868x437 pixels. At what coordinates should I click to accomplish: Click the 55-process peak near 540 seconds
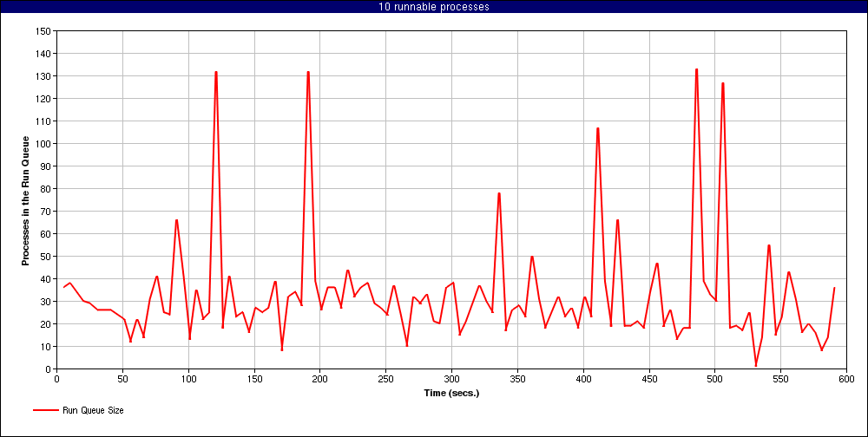point(769,245)
